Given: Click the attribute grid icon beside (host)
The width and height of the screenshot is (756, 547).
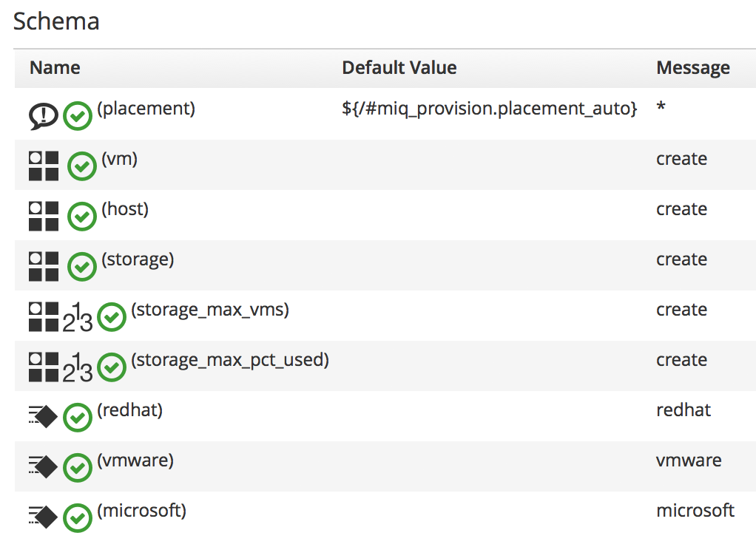Looking at the screenshot, I should coord(44,216).
